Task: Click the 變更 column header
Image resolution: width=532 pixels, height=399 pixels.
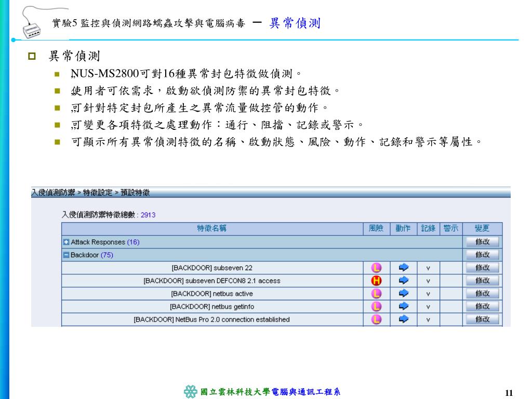Action: (482, 229)
